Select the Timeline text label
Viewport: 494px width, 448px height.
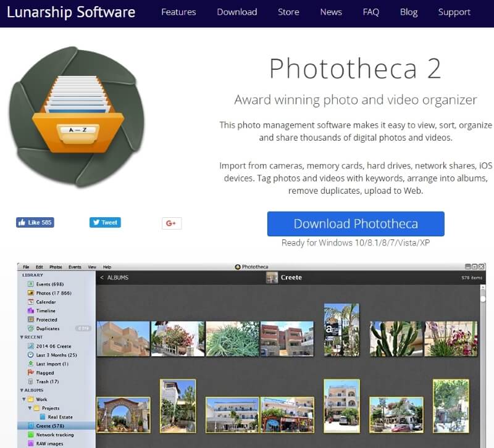[46, 311]
